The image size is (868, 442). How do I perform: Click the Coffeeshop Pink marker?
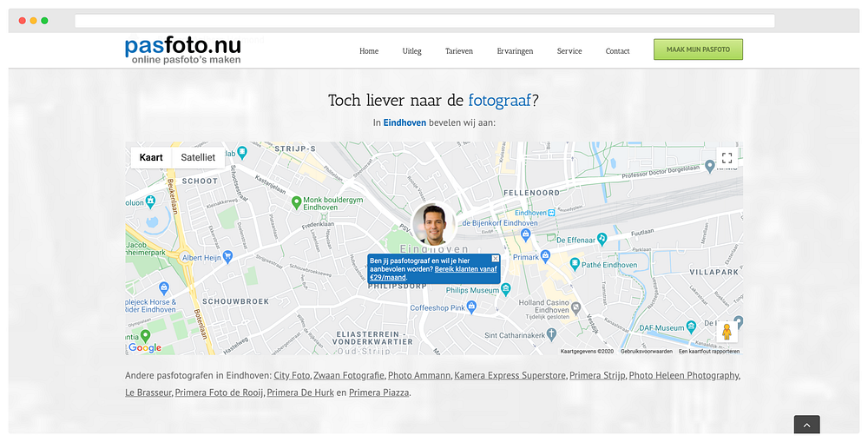click(x=471, y=307)
